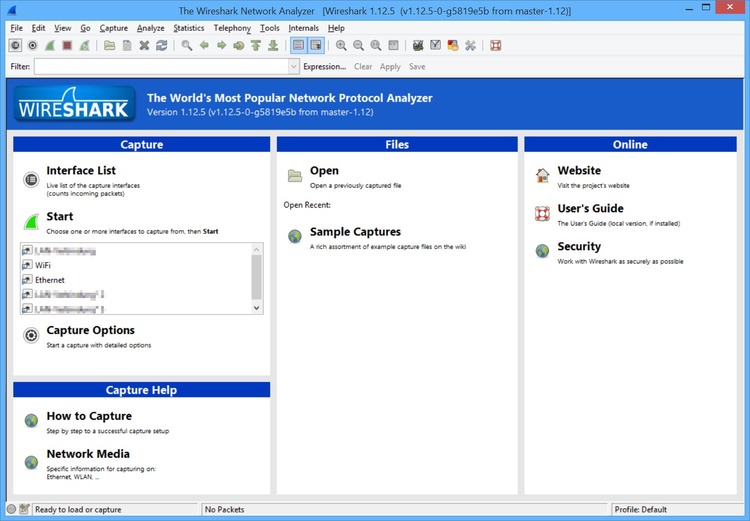Screen dimensions: 750x521
Task: Reset zoom to normal size
Action: click(376, 45)
